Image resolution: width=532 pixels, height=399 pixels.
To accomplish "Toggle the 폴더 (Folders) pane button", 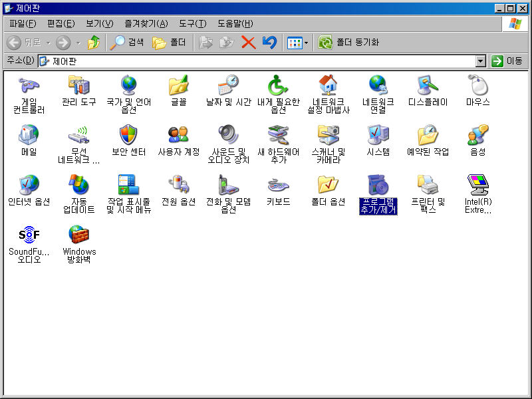I will pos(169,43).
